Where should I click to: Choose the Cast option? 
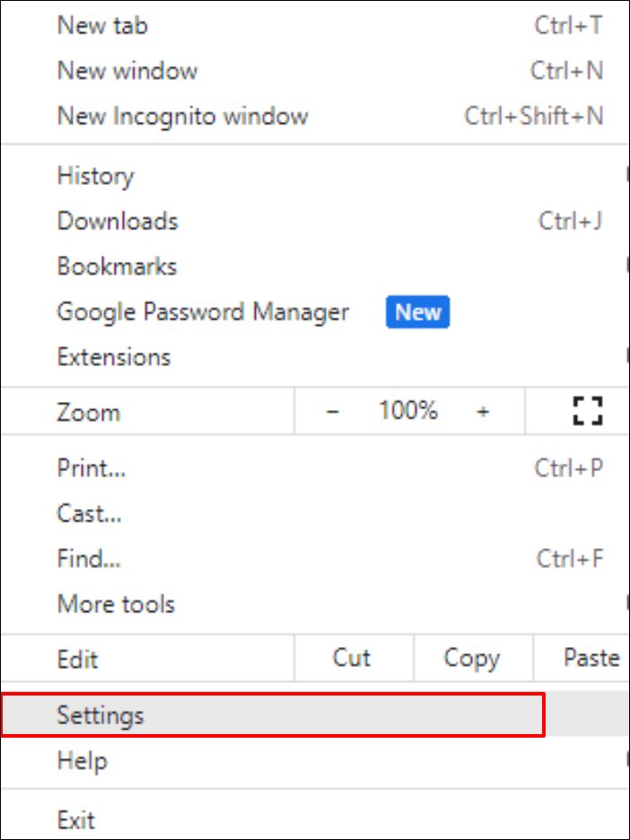[90, 513]
